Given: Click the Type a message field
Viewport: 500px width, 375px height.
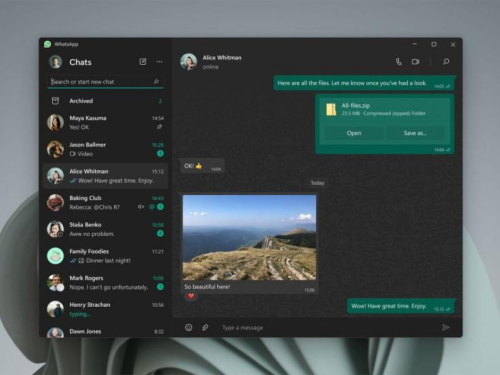Looking at the screenshot, I should (x=327, y=328).
